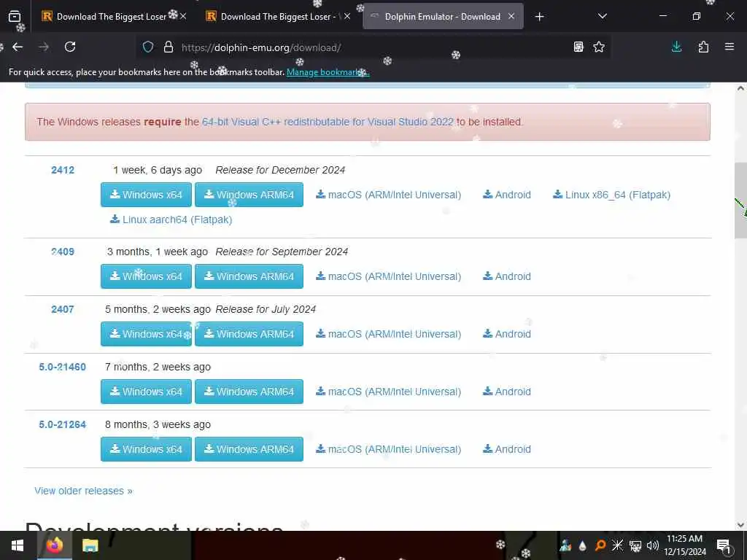This screenshot has width=747, height=560.
Task: Select the Dolphin Emulator - Download tab
Action: (443, 16)
